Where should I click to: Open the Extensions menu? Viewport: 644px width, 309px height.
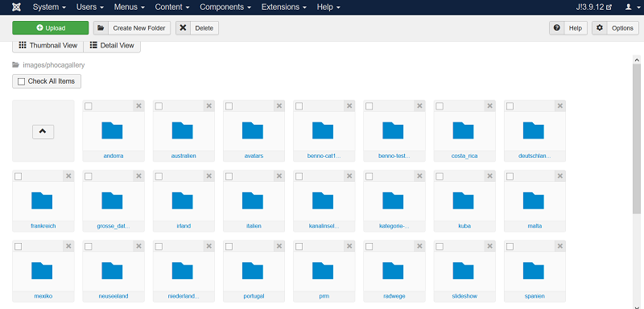[284, 7]
